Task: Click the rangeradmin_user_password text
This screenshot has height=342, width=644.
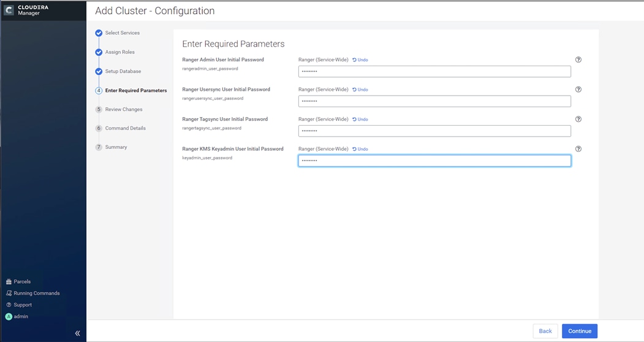Action: tap(210, 69)
